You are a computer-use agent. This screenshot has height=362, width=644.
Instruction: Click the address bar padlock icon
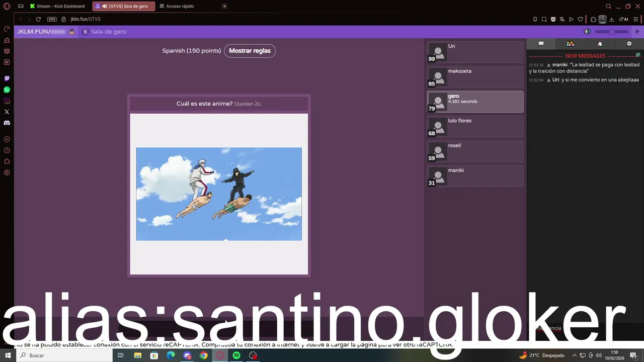pos(63,19)
